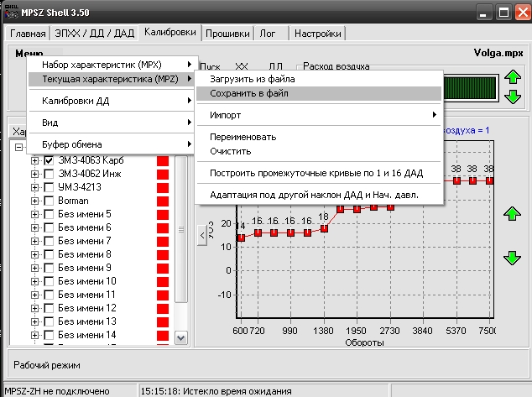Click the collapse panel arrow left of chart
The image size is (532, 397).
(x=202, y=236)
